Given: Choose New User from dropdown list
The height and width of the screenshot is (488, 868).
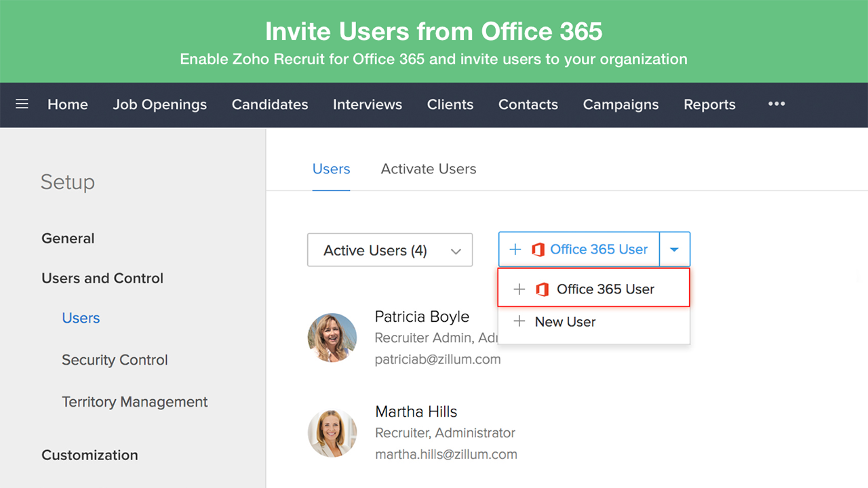Looking at the screenshot, I should tap(594, 322).
